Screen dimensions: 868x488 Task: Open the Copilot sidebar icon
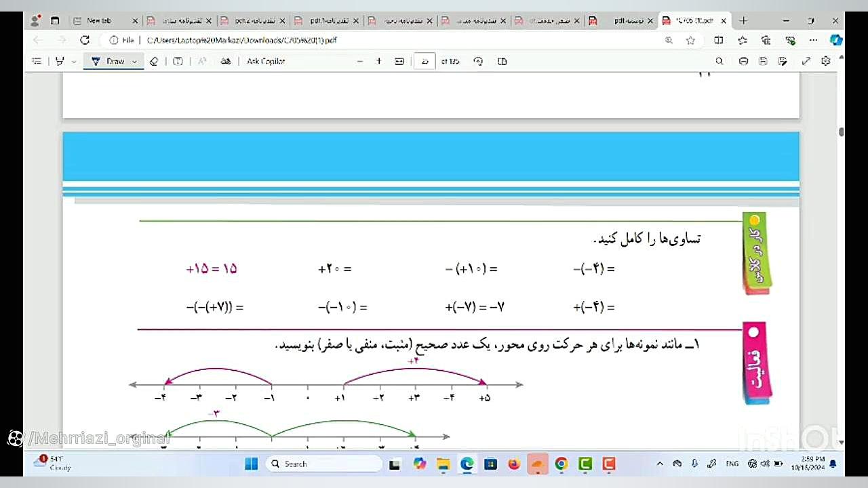point(836,40)
